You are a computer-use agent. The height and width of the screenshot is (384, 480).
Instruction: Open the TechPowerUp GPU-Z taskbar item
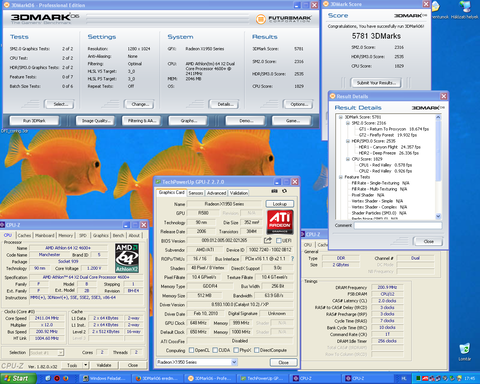point(263,378)
